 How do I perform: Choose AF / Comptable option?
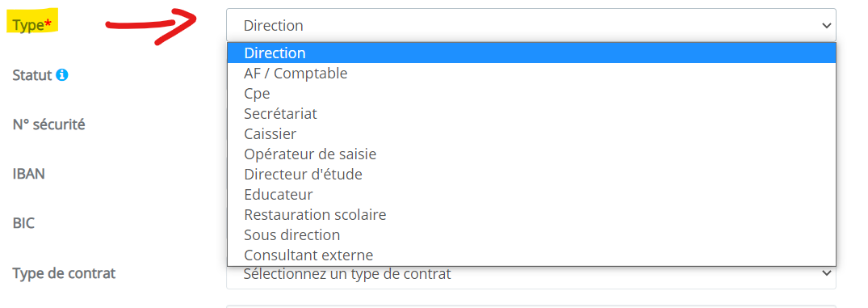(x=531, y=73)
